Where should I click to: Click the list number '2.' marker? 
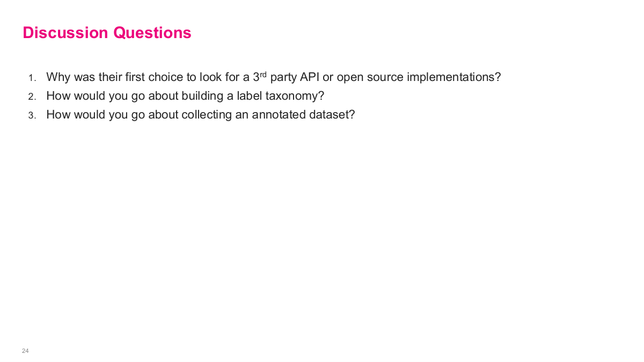tap(32, 97)
